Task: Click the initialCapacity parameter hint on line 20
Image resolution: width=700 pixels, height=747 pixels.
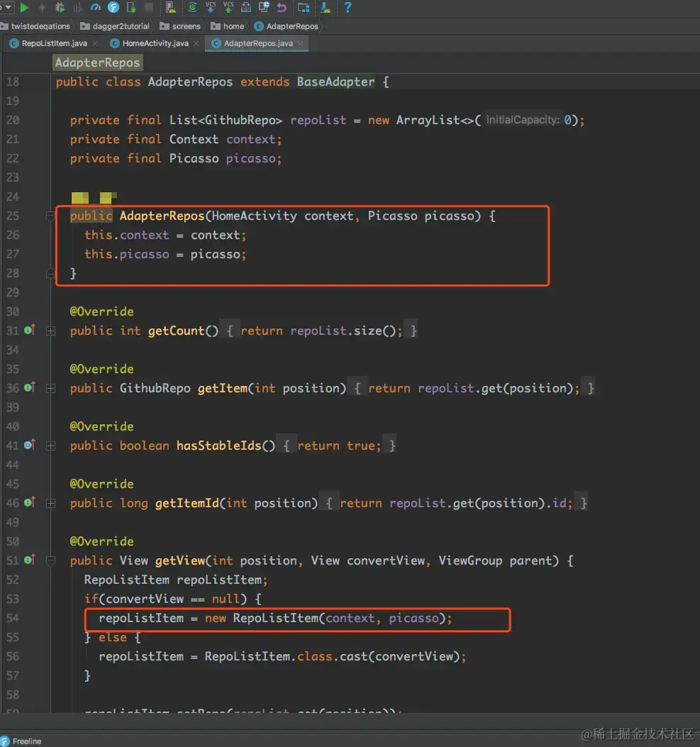Action: click(x=523, y=120)
